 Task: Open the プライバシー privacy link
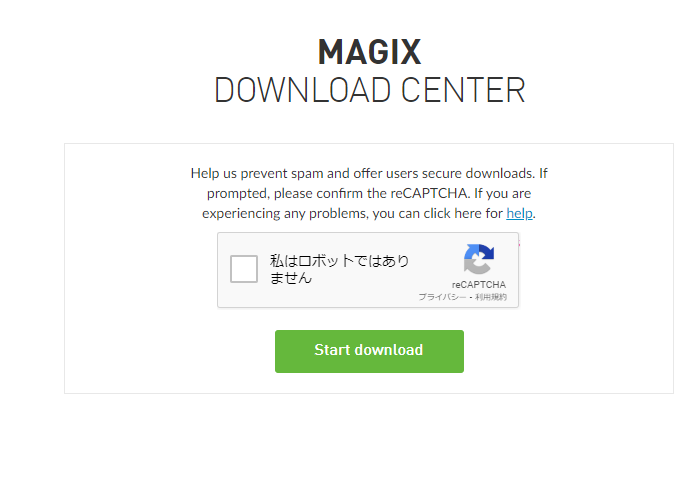(442, 297)
